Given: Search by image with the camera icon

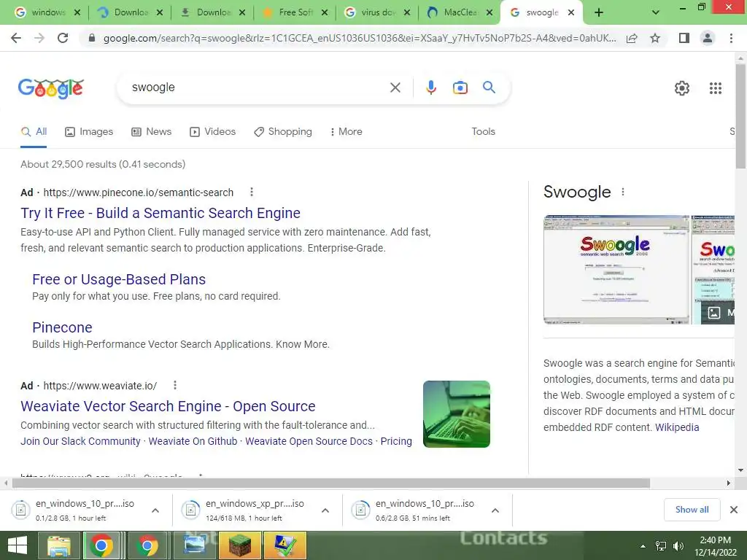Looking at the screenshot, I should [460, 87].
